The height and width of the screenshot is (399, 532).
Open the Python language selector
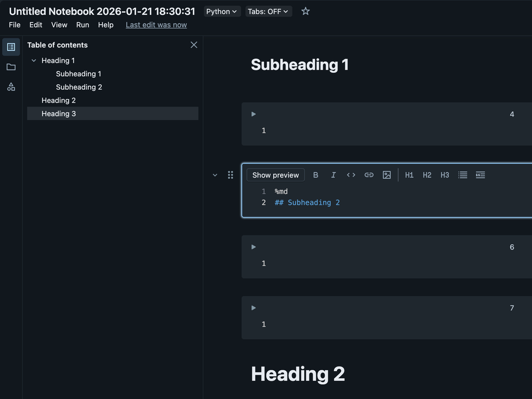coord(222,11)
